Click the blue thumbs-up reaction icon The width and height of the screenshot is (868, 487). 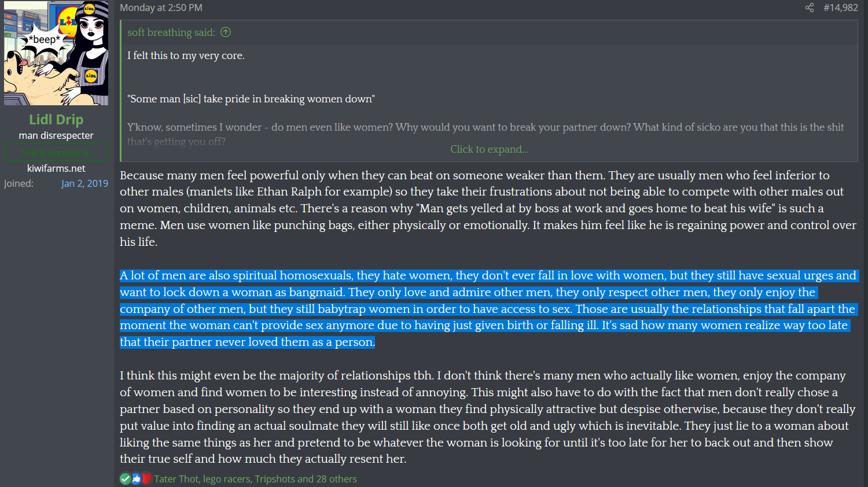tap(136, 479)
